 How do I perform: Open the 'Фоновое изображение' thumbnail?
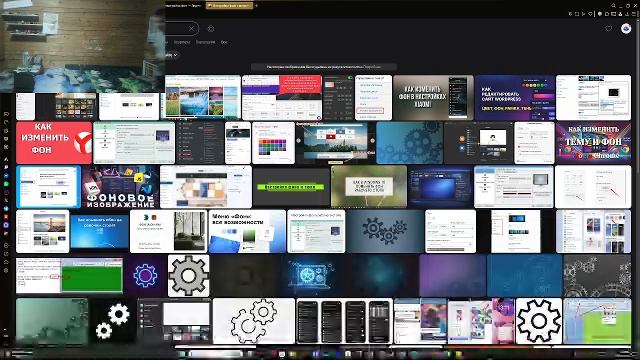pyautogui.click(x=120, y=187)
